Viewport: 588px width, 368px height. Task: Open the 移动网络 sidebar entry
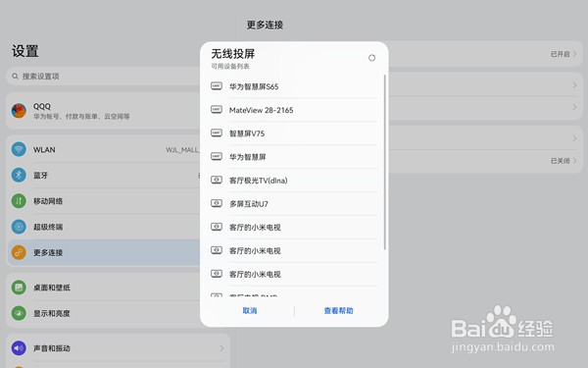tap(104, 201)
